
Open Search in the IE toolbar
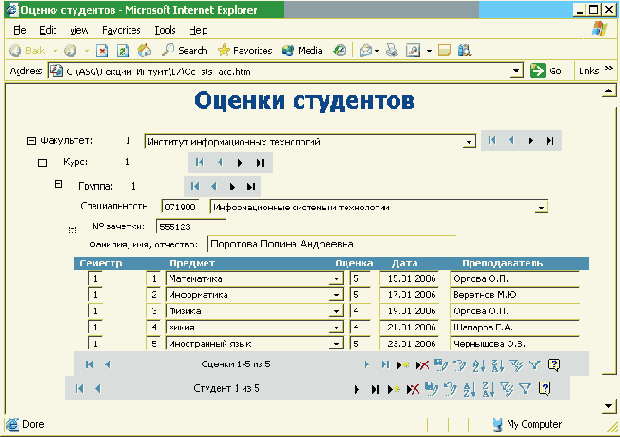pos(182,50)
